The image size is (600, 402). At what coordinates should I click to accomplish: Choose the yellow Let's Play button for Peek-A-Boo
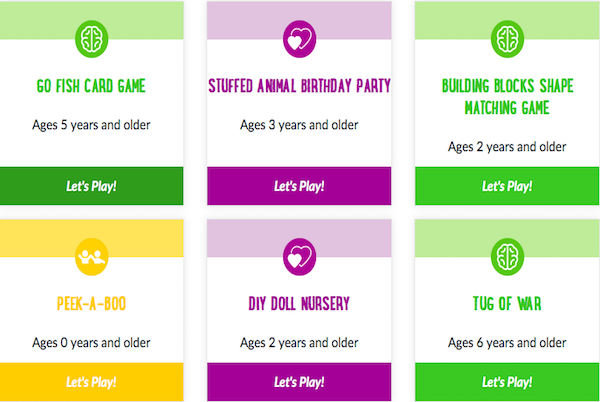click(x=91, y=382)
